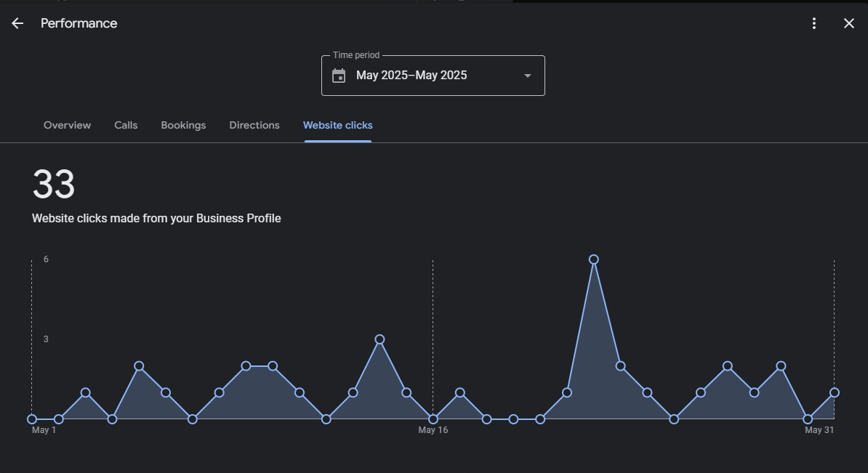Click the chart peak data point at 6
The width and height of the screenshot is (868, 473).
[x=593, y=259]
